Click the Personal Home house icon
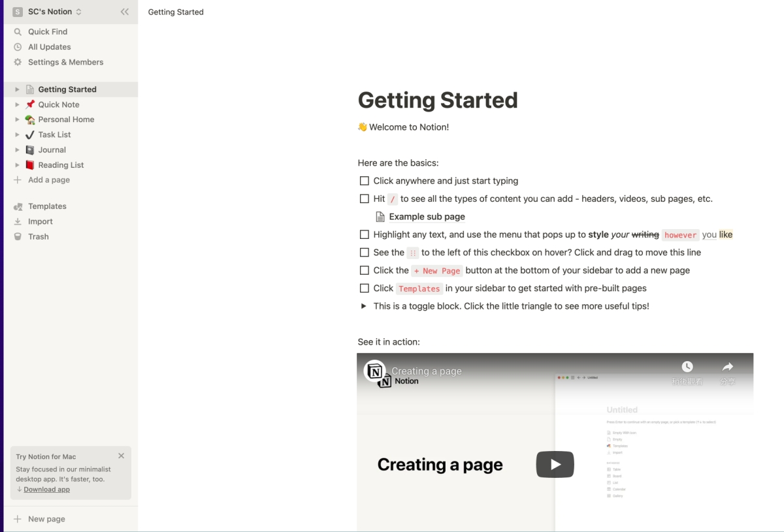Screen dimensions: 784x532 coord(30,119)
